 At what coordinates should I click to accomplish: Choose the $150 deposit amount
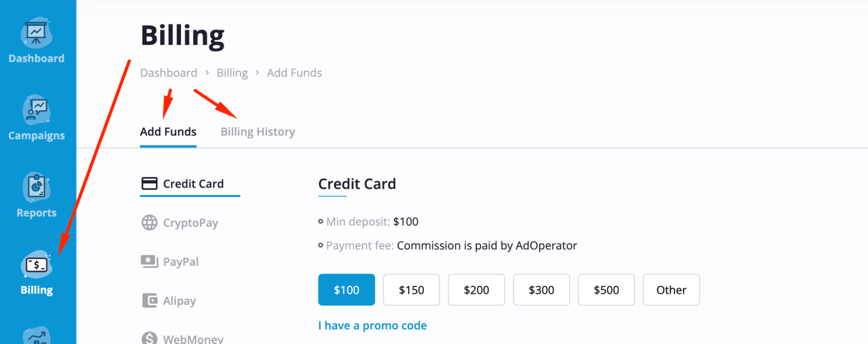[411, 290]
